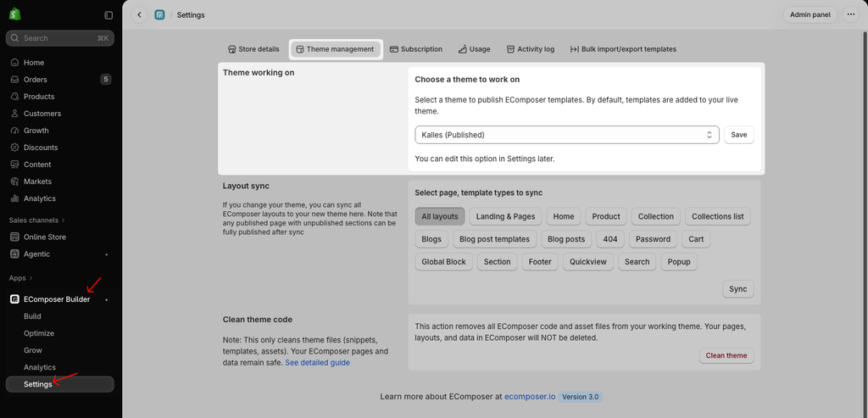Toggle the 404 layout chip
Viewport: 868px width, 418px height.
coord(610,239)
